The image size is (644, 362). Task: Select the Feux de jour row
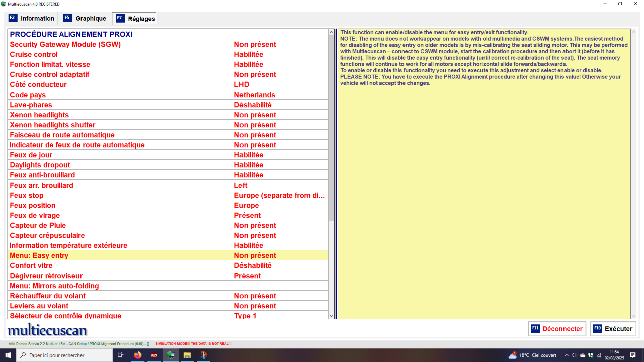pyautogui.click(x=168, y=155)
